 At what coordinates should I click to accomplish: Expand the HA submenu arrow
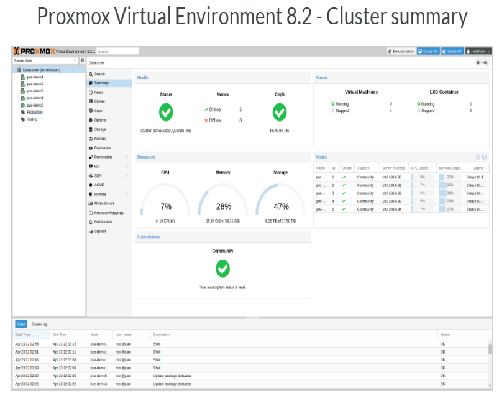pyautogui.click(x=127, y=166)
